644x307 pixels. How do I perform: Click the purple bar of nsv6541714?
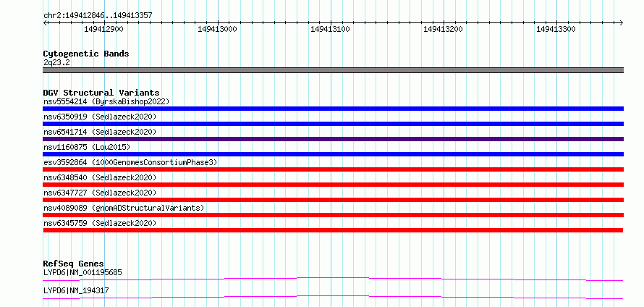pos(333,139)
